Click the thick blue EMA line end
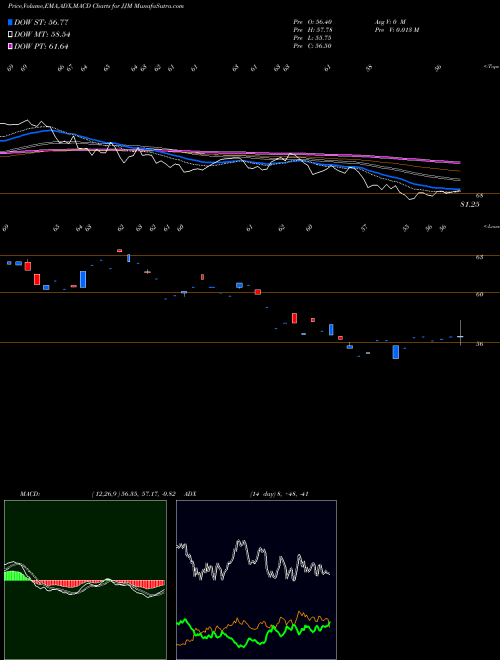 (458, 190)
